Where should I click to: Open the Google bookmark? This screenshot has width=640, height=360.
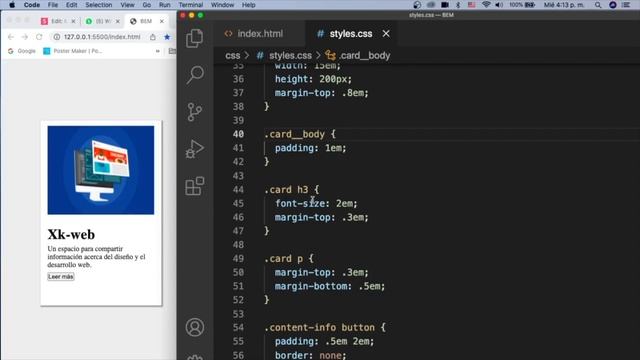point(22,51)
